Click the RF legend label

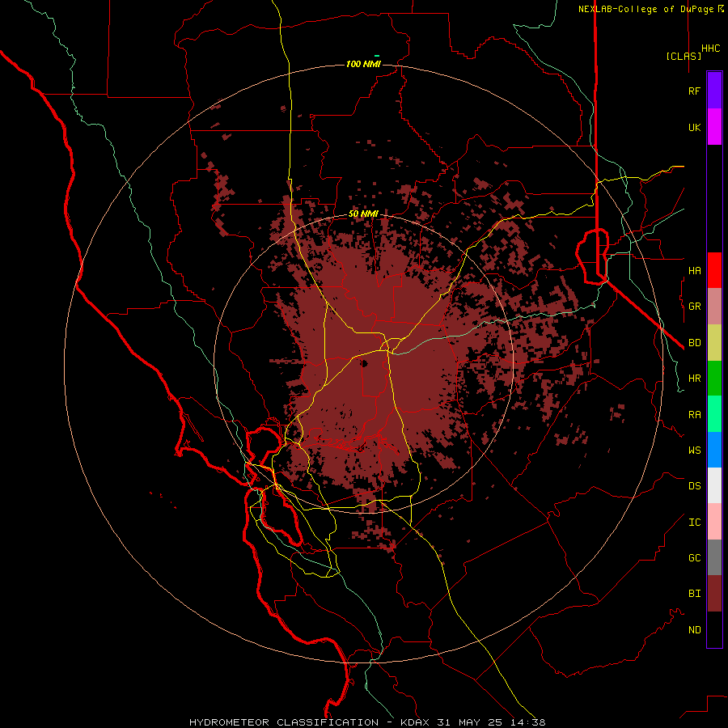(x=694, y=91)
